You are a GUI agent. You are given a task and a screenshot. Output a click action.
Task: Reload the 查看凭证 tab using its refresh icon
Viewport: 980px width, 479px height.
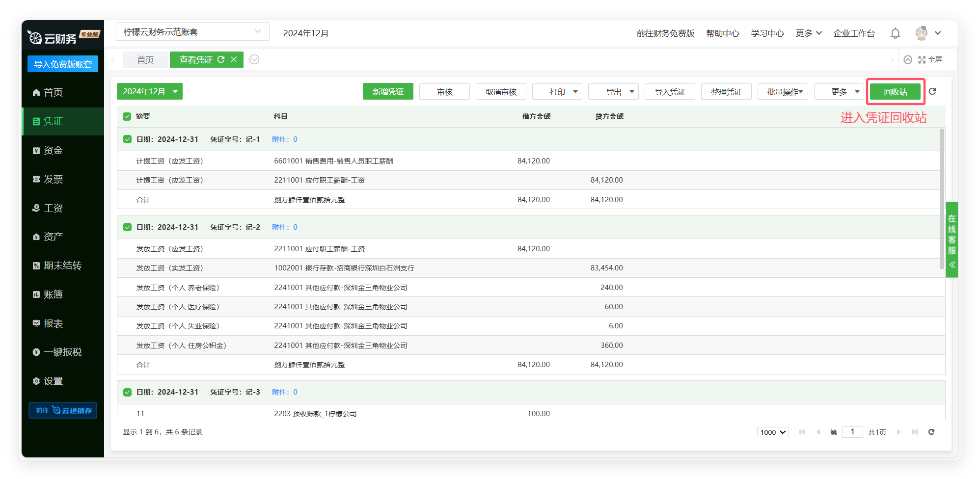(221, 59)
